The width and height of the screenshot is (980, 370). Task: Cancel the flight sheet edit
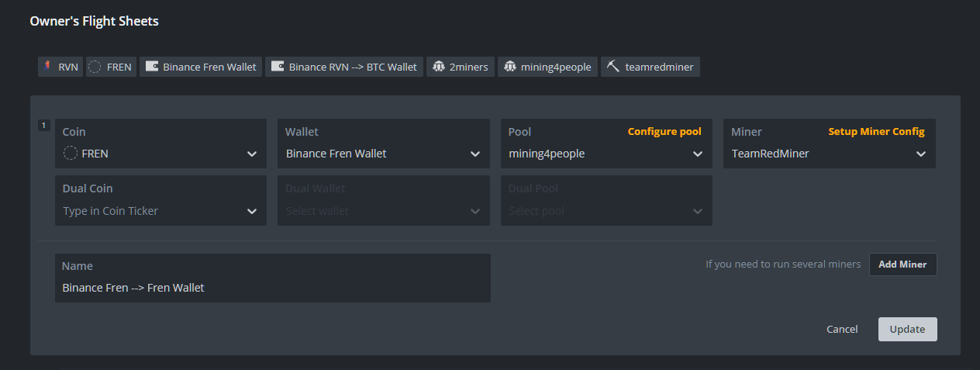(841, 329)
